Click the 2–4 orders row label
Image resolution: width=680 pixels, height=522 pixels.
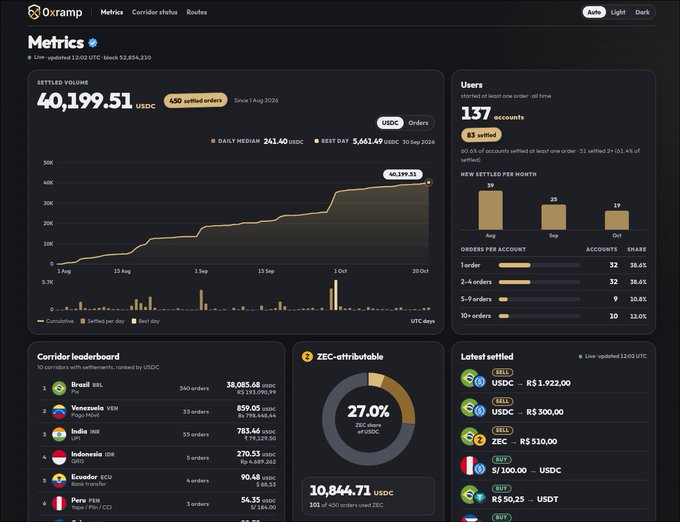(476, 282)
